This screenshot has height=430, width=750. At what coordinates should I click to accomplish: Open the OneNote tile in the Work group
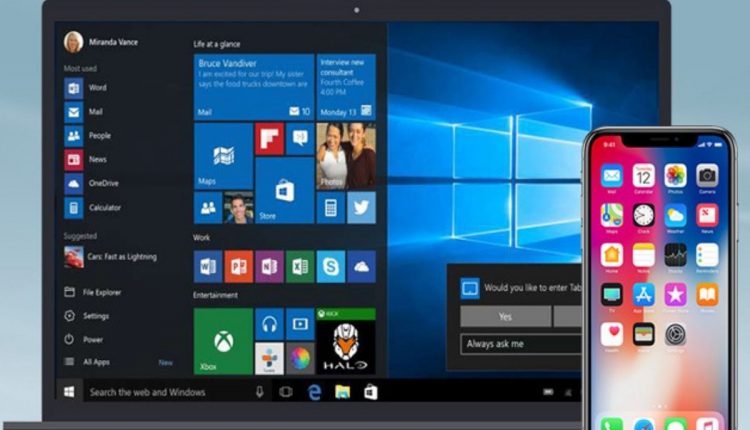coord(269,266)
